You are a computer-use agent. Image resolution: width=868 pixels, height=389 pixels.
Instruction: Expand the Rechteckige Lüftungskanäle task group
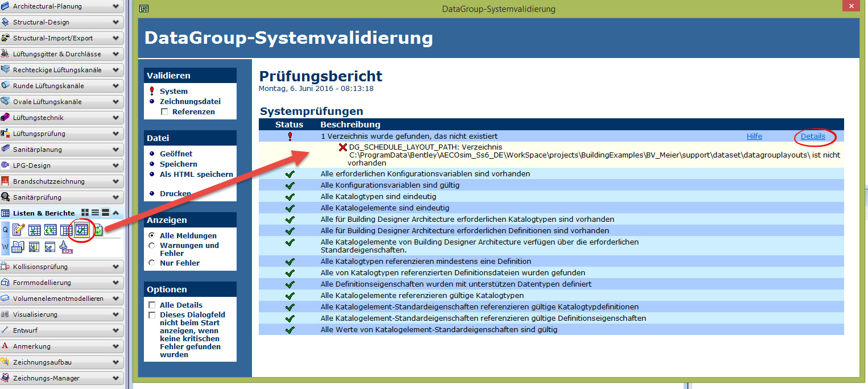tap(116, 70)
